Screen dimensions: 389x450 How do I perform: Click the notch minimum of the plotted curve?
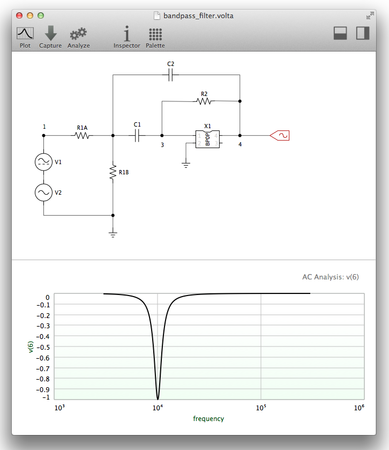point(158,398)
